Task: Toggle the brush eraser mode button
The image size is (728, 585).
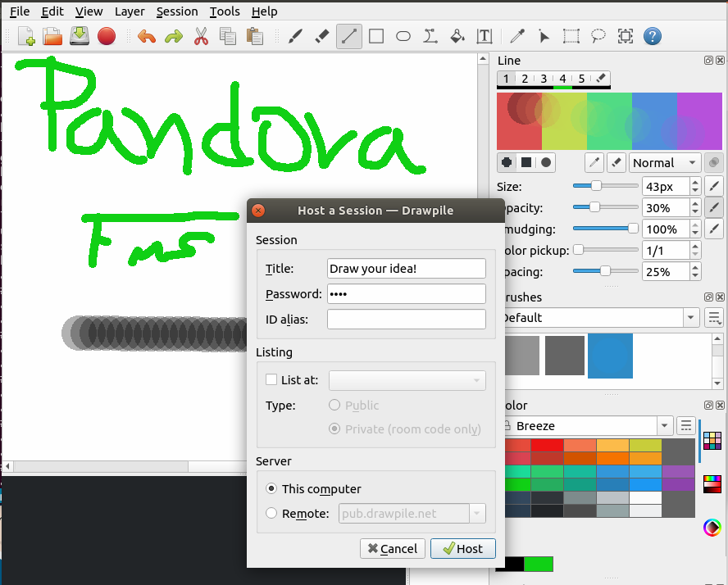Action: 617,162
